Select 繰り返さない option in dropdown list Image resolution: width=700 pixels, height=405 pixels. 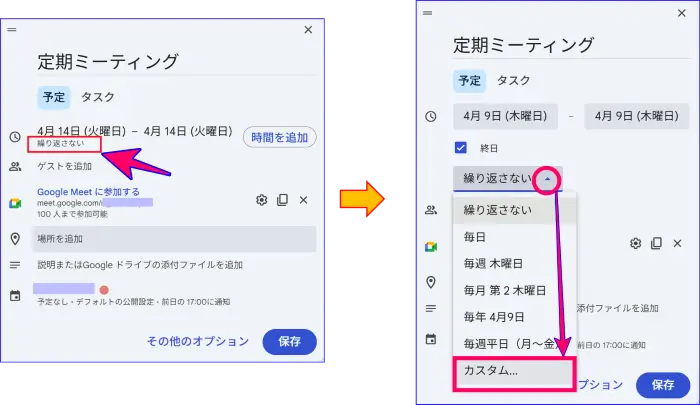[515, 210]
